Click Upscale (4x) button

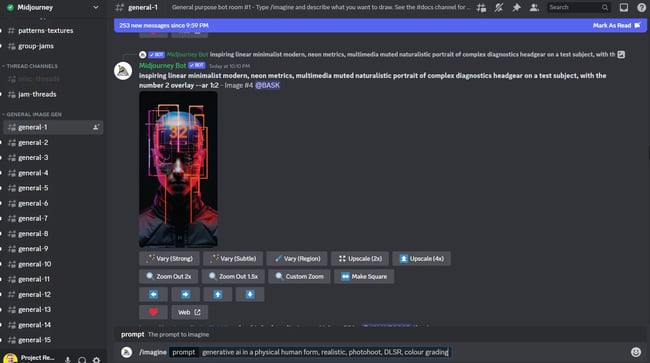click(x=421, y=258)
